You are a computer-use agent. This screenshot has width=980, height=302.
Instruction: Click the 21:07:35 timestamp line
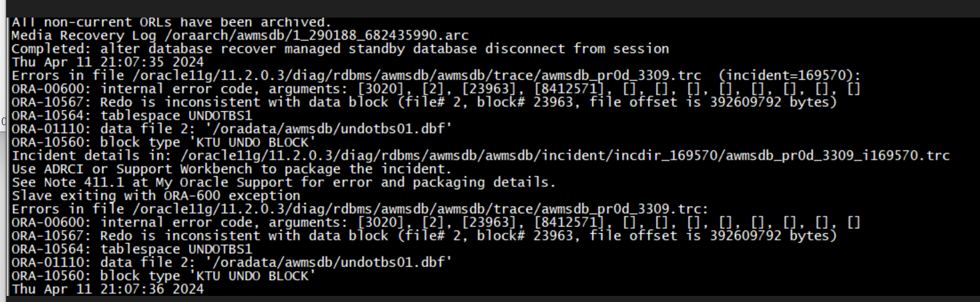click(107, 62)
